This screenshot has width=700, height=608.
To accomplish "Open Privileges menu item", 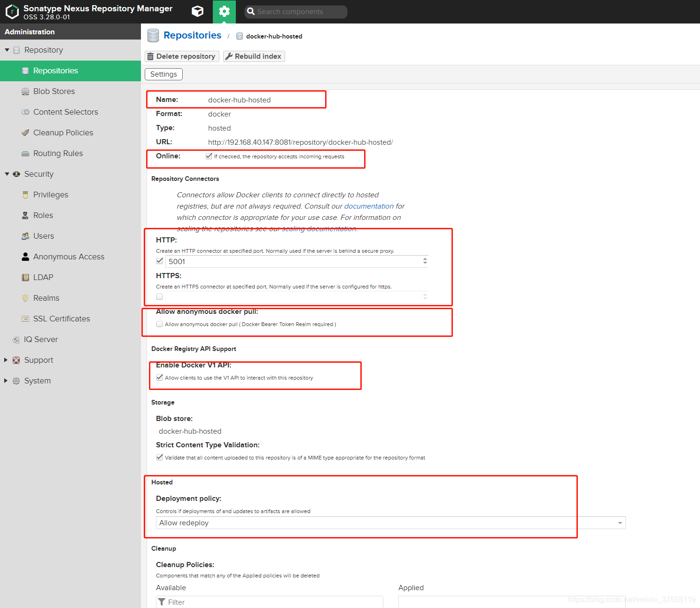I will pos(70,195).
